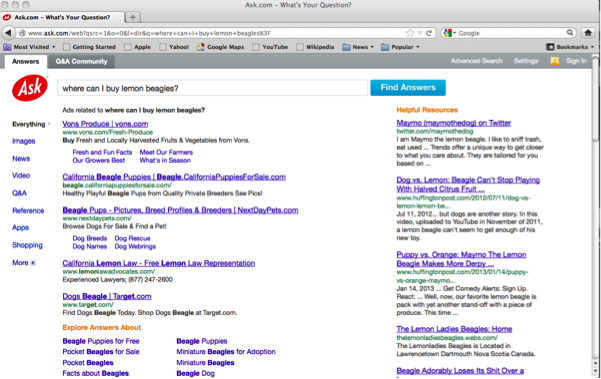Open California Lemon Law link
The height and width of the screenshot is (379, 601).
coord(159,263)
